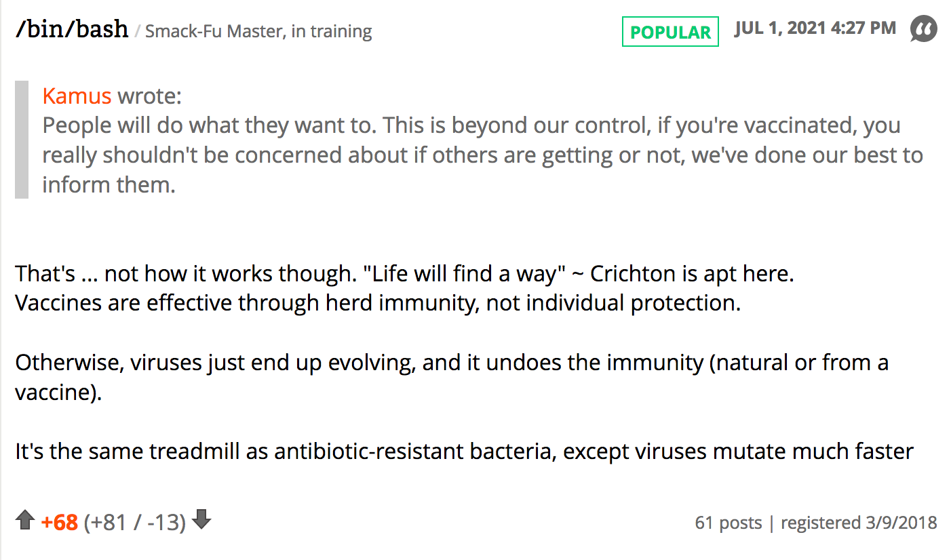Click the "Otherwise, viruses just end up evolving" line

pyautogui.click(x=452, y=362)
